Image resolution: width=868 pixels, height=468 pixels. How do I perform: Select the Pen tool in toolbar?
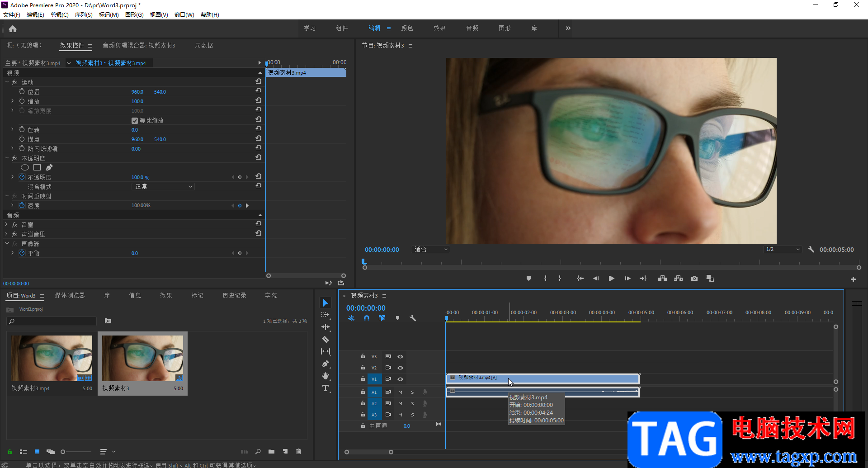pos(325,364)
